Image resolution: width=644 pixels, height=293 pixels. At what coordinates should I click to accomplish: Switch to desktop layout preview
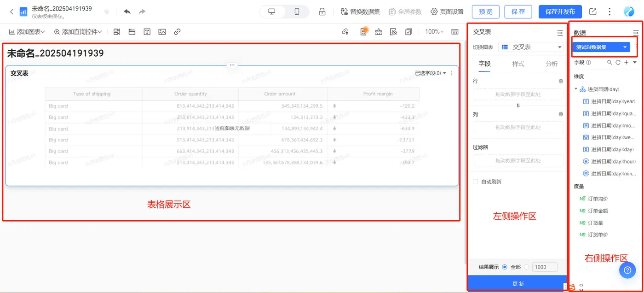tap(272, 12)
